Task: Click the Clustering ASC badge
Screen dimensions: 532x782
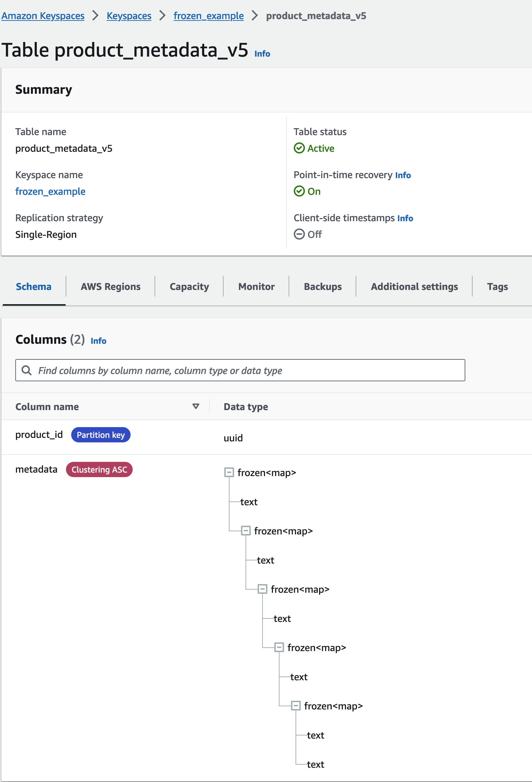Action: (99, 470)
